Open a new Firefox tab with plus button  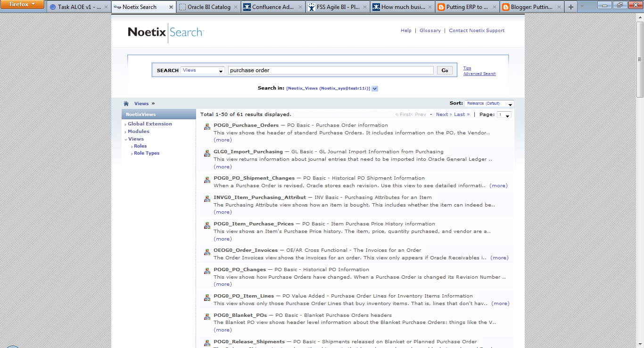pos(571,7)
